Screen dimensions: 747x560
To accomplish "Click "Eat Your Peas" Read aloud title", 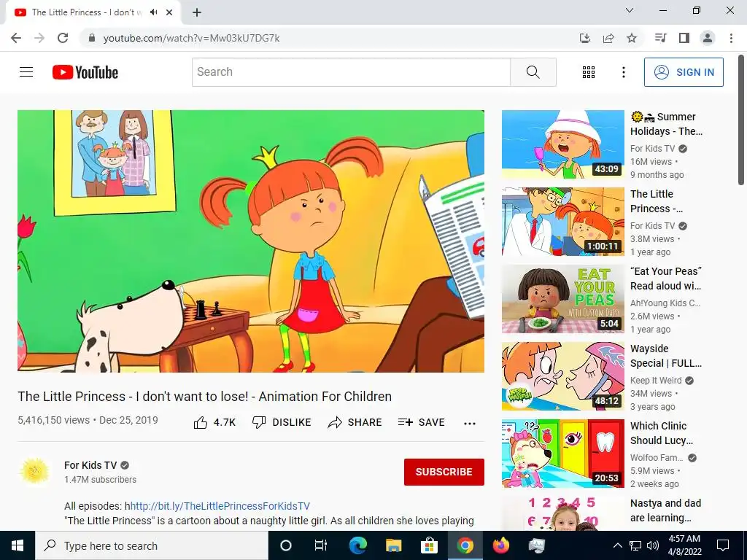I will pyautogui.click(x=665, y=279).
